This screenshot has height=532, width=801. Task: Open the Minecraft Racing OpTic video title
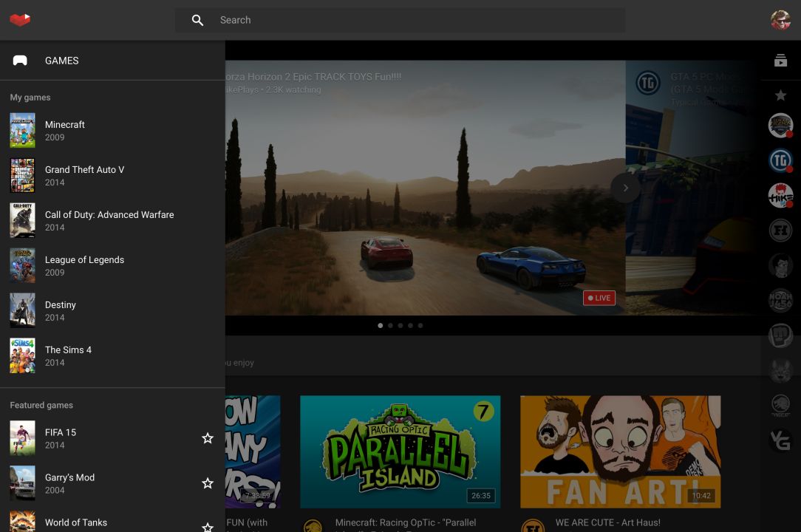[405, 523]
